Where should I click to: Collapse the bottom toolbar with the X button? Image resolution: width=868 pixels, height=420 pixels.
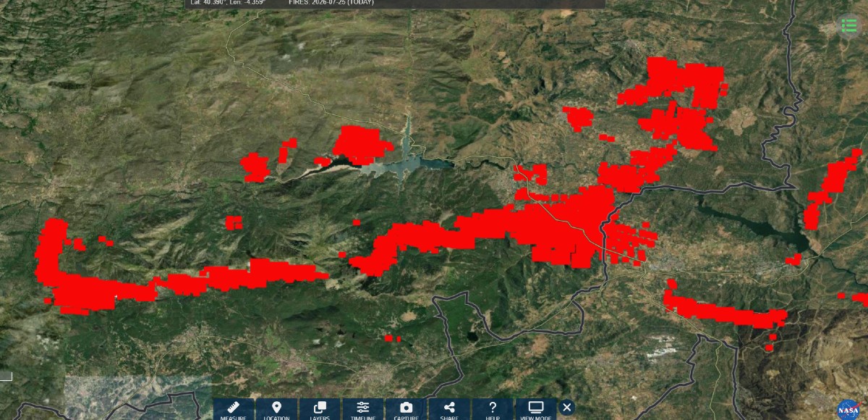[x=567, y=408]
